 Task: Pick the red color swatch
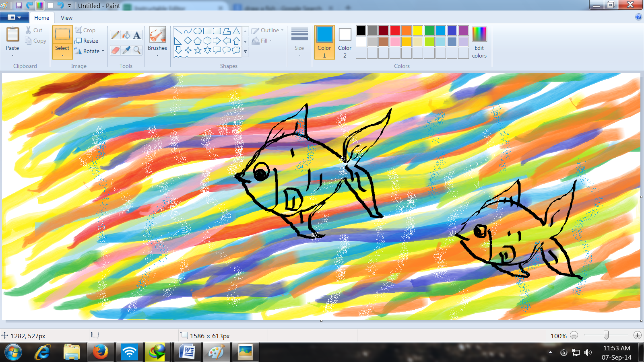(395, 31)
